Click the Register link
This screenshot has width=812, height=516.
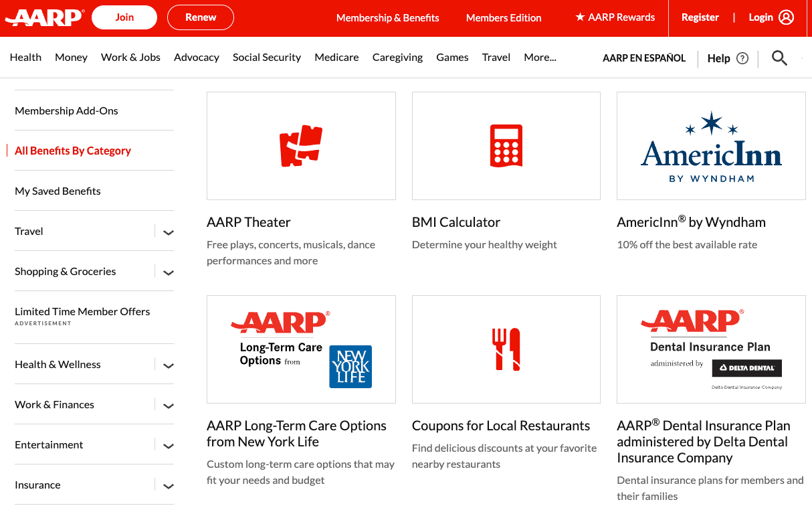700,17
